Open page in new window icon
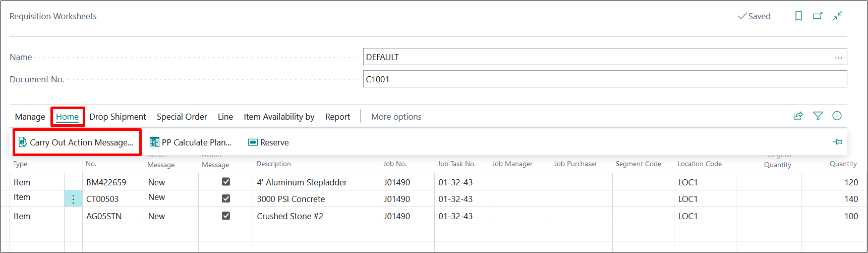This screenshot has width=868, height=253. tap(818, 16)
